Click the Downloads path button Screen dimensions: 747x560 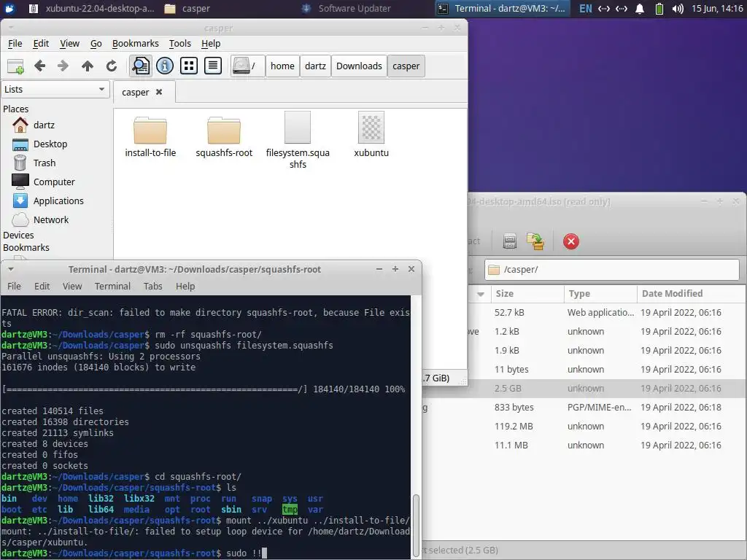click(x=359, y=66)
